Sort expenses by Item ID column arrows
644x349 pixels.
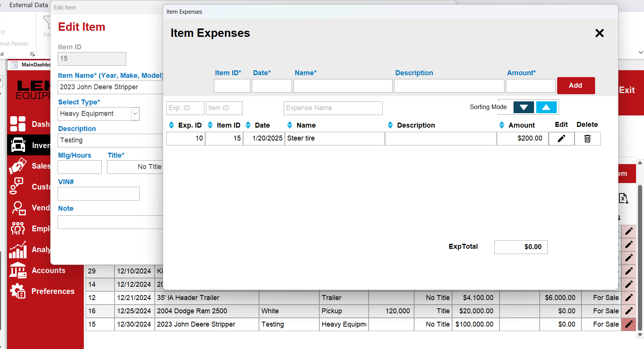210,125
